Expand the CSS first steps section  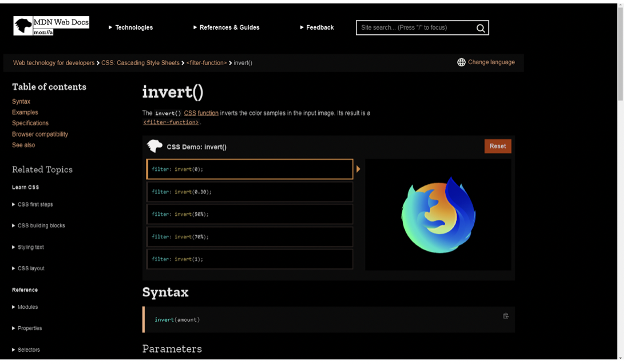tap(34, 204)
